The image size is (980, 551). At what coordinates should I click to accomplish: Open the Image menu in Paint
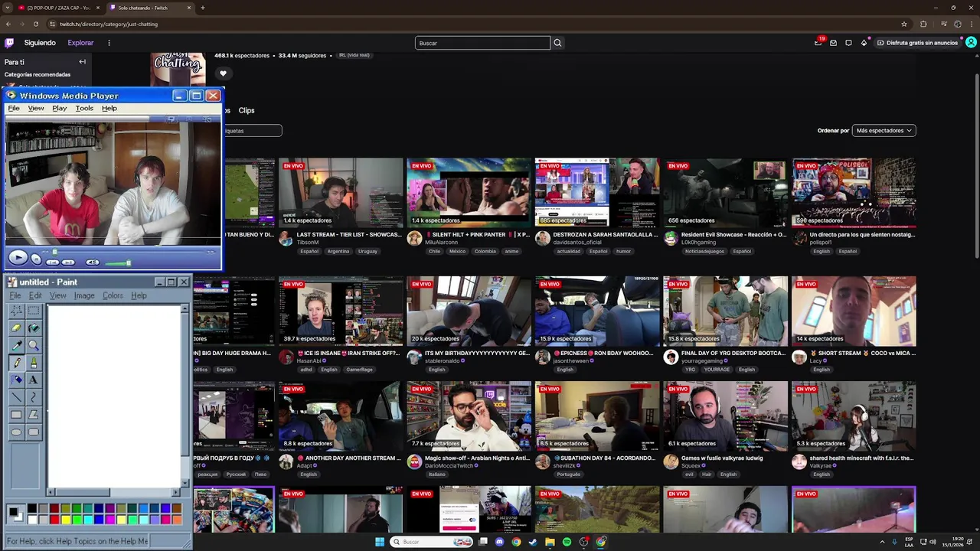[x=84, y=295]
